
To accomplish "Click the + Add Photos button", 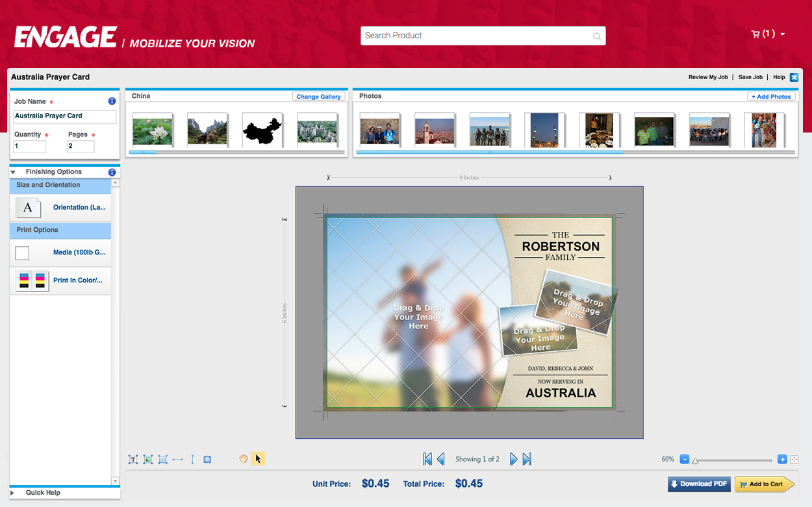I will (771, 96).
